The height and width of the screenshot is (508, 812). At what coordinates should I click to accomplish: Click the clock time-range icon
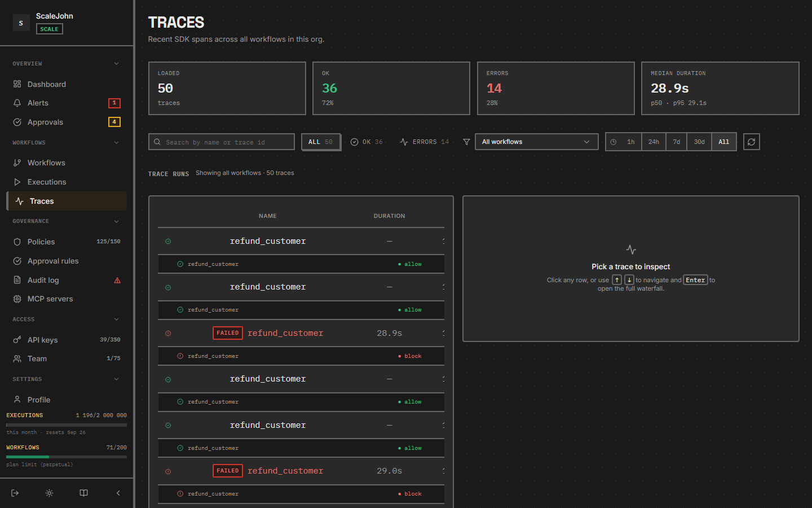click(x=614, y=142)
